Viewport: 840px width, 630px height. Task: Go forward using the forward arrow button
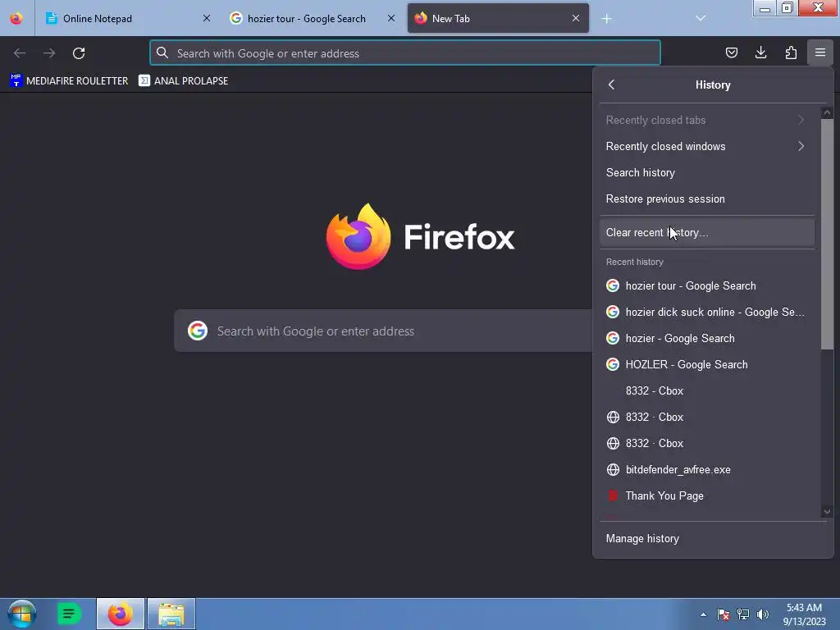(x=49, y=53)
